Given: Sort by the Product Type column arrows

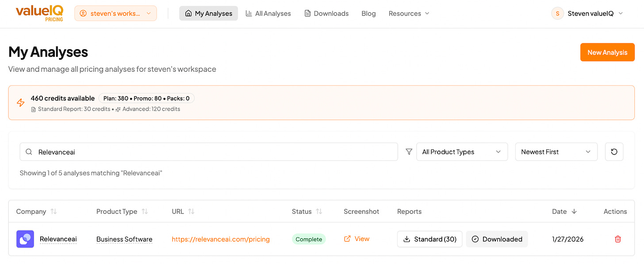Looking at the screenshot, I should pyautogui.click(x=145, y=212).
